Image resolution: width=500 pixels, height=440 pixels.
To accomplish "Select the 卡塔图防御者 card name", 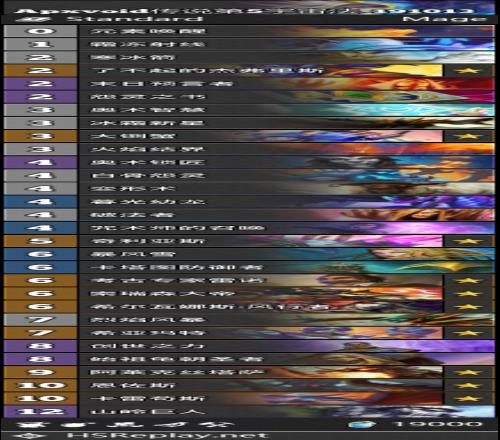I will pyautogui.click(x=177, y=267).
